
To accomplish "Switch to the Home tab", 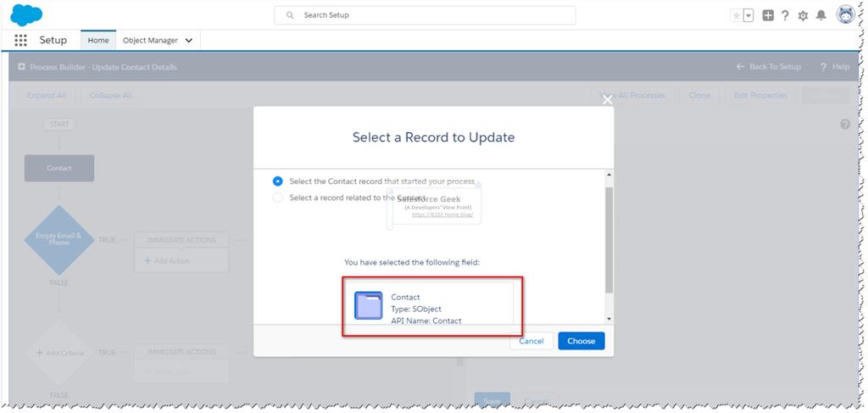I will click(98, 41).
